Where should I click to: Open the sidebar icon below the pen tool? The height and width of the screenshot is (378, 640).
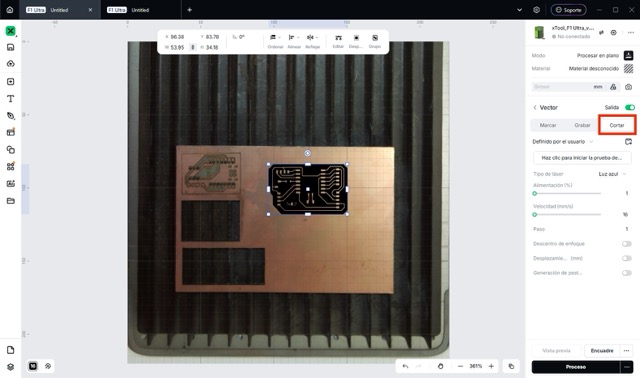point(11,132)
